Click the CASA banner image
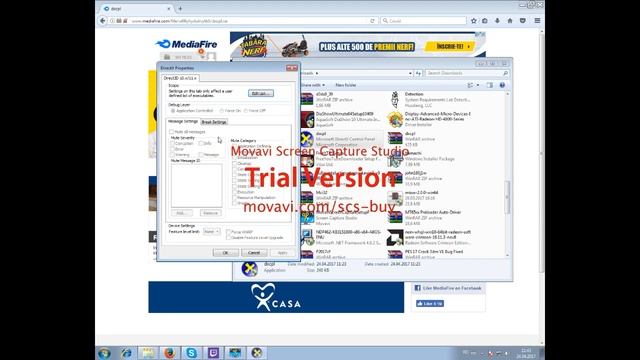This screenshot has height=360, width=640. click(276, 297)
